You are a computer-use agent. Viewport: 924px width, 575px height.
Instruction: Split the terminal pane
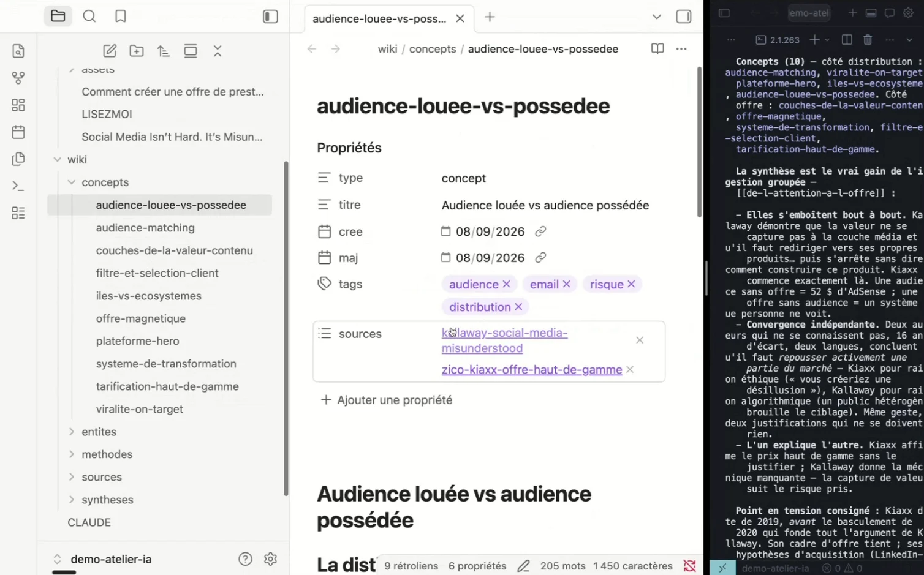tap(847, 40)
